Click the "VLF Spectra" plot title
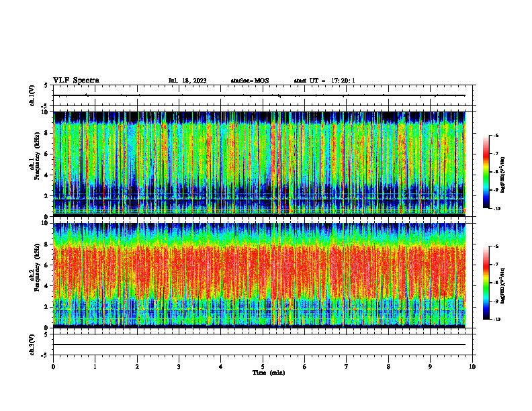The image size is (532, 411). 76,81
